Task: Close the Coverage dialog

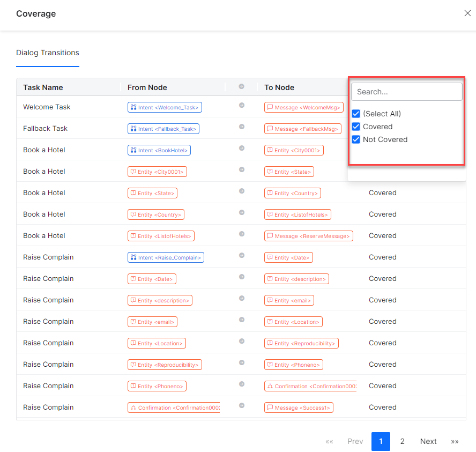Action: click(467, 13)
